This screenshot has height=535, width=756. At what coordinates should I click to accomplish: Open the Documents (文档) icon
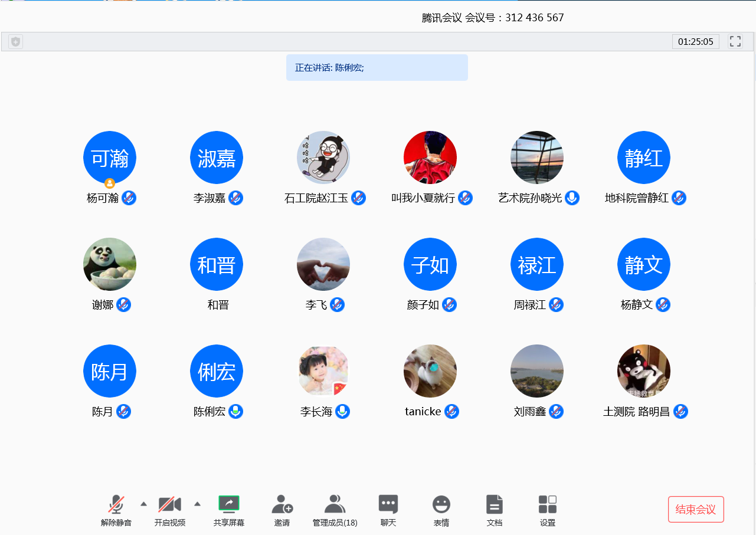coord(495,505)
